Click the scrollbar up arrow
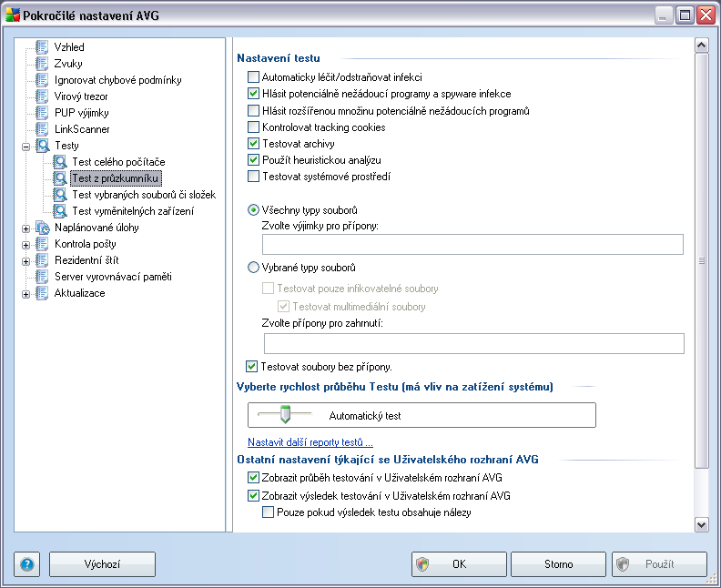 pyautogui.click(x=701, y=45)
